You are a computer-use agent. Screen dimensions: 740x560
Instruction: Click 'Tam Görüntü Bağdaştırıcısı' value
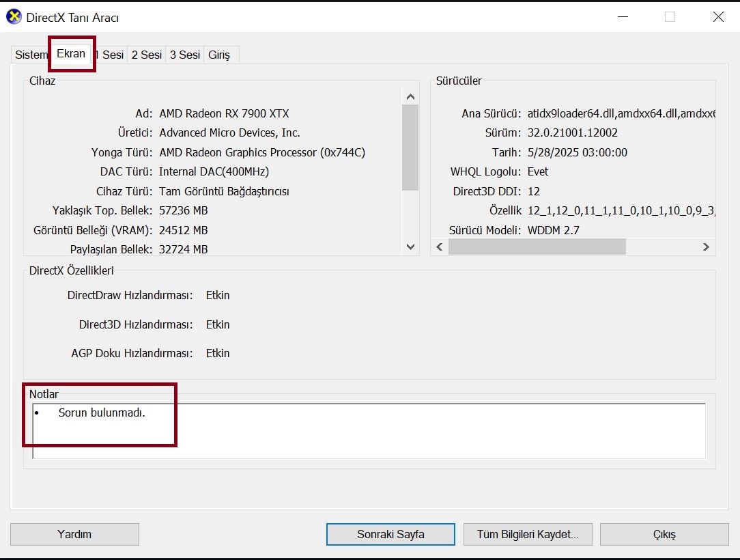pos(224,191)
